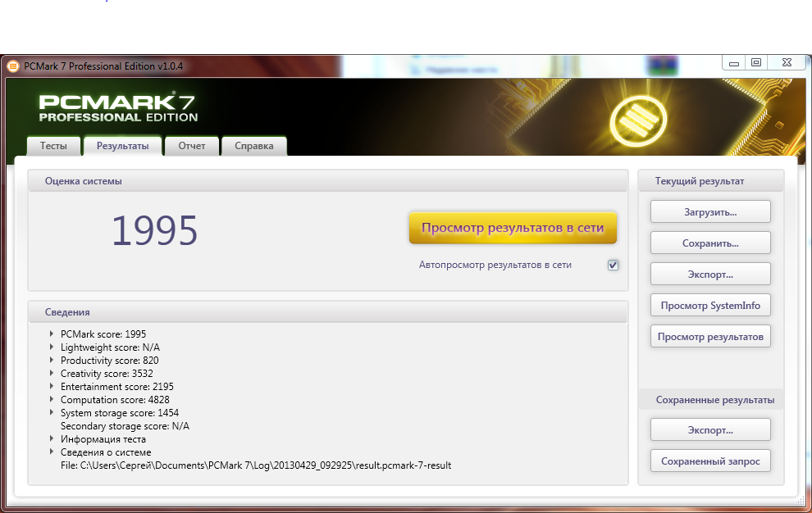The image size is (812, 513).
Task: Click 'Entertainment score: 2195' text
Action: pos(117,387)
